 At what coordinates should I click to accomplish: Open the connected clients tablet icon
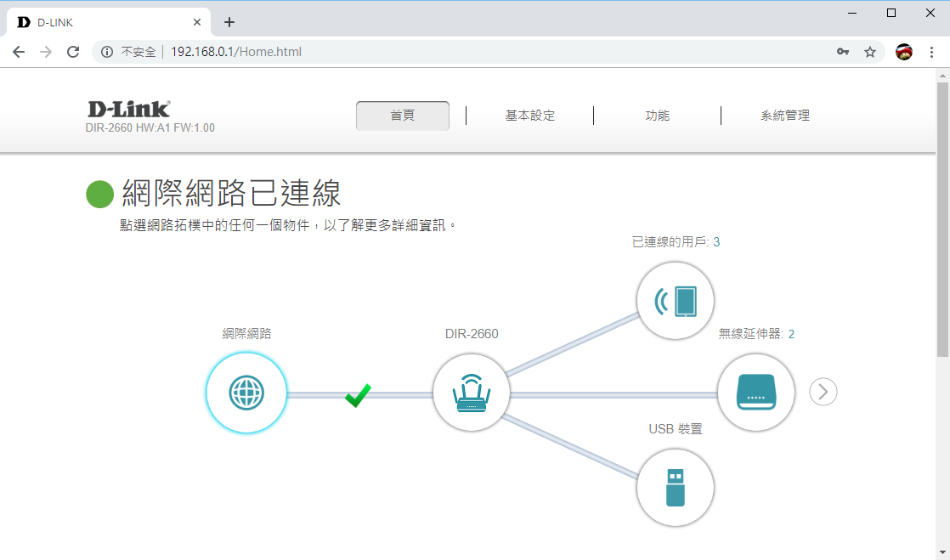tap(676, 301)
